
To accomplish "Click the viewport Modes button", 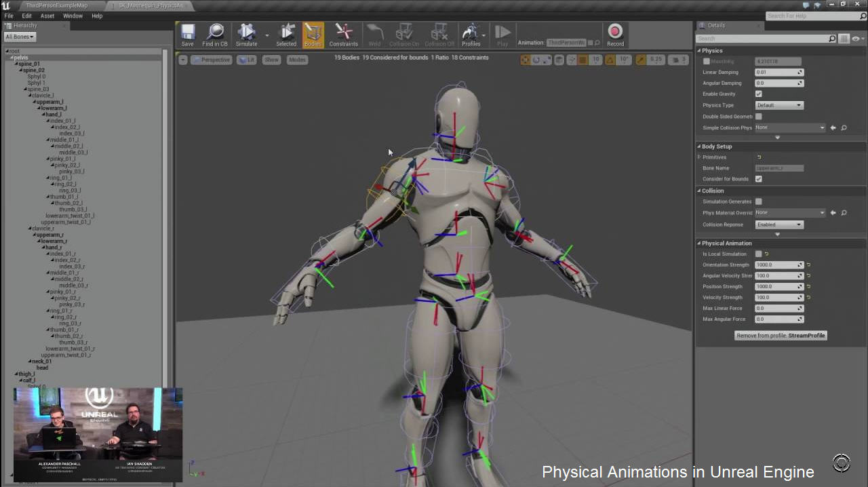I will tap(297, 60).
